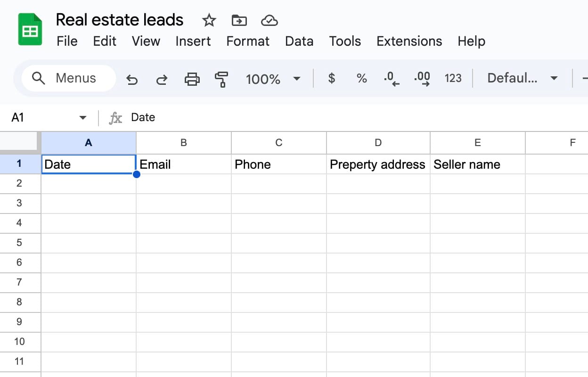Open the Google Sheets home logo
This screenshot has height=377, width=588.
30,30
